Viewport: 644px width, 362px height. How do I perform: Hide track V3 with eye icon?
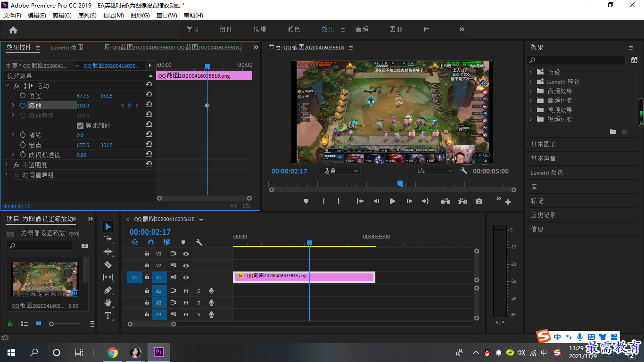click(x=186, y=254)
